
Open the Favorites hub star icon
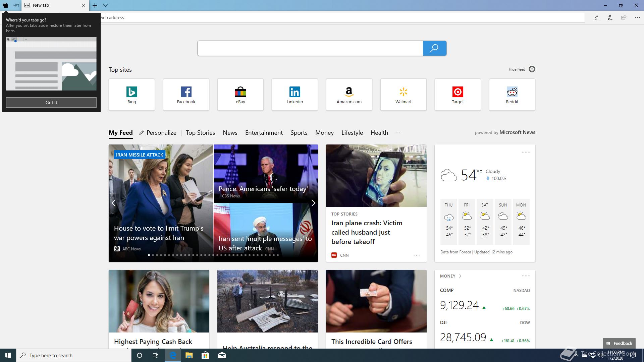click(x=597, y=17)
